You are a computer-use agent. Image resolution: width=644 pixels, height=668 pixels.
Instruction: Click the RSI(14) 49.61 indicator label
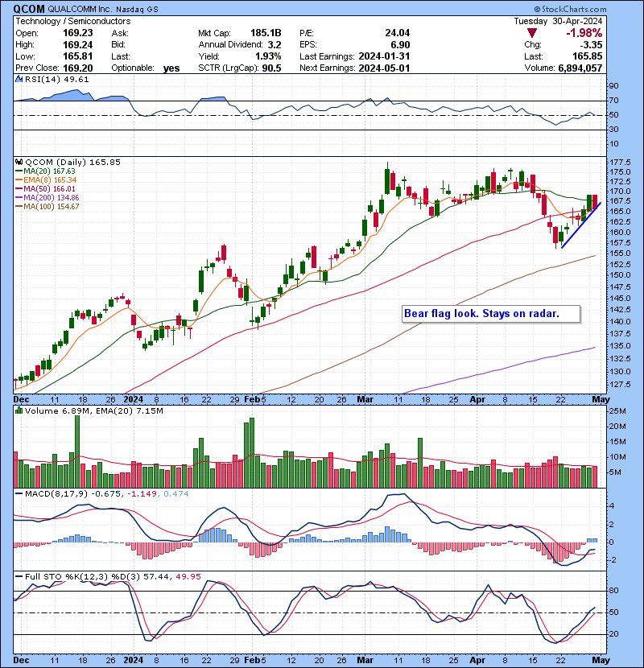tap(56, 79)
